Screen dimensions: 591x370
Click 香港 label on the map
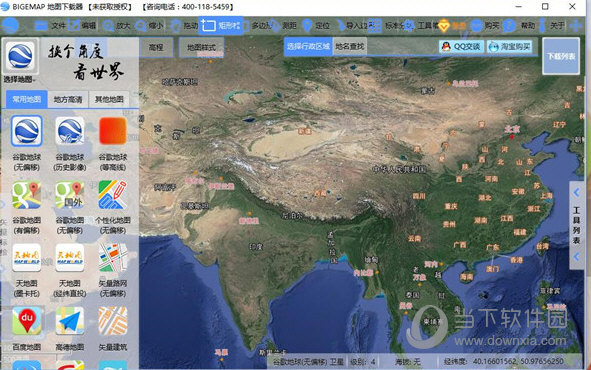point(516,260)
